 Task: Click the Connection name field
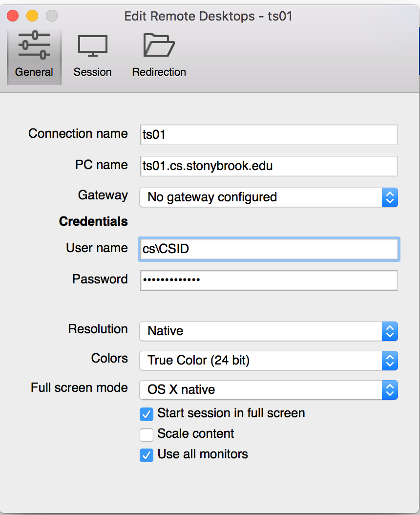(x=269, y=135)
